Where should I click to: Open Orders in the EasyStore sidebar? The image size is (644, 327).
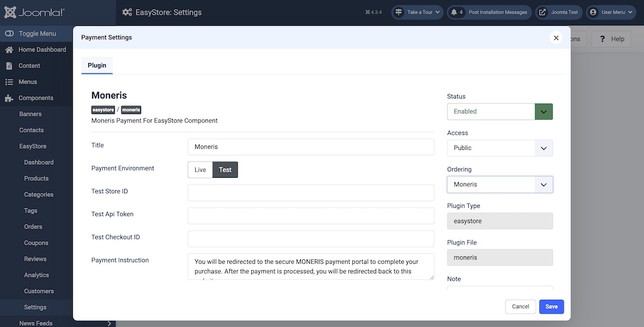(33, 227)
